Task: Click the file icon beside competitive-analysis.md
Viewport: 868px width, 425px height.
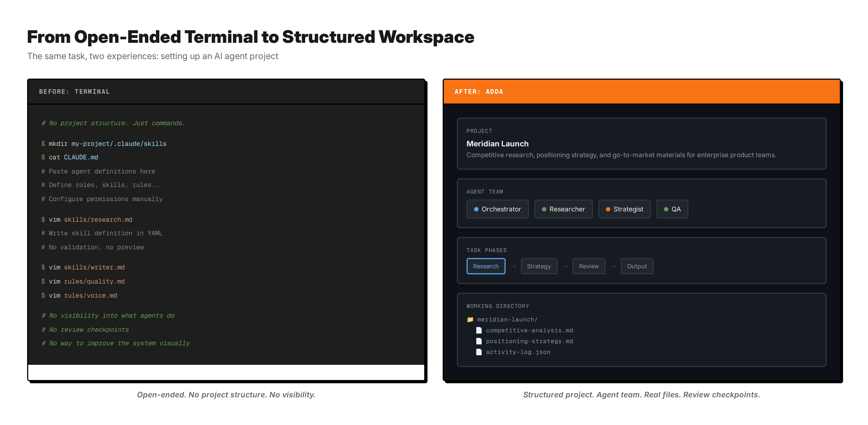Action: point(478,330)
